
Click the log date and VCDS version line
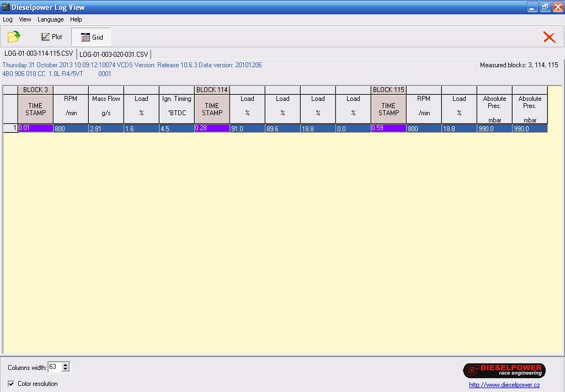point(132,65)
